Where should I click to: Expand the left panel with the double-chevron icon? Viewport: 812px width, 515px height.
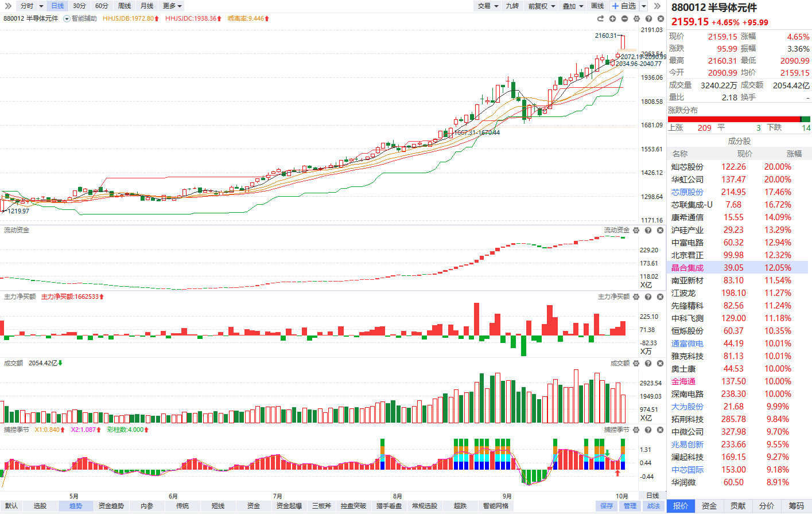click(8, 6)
